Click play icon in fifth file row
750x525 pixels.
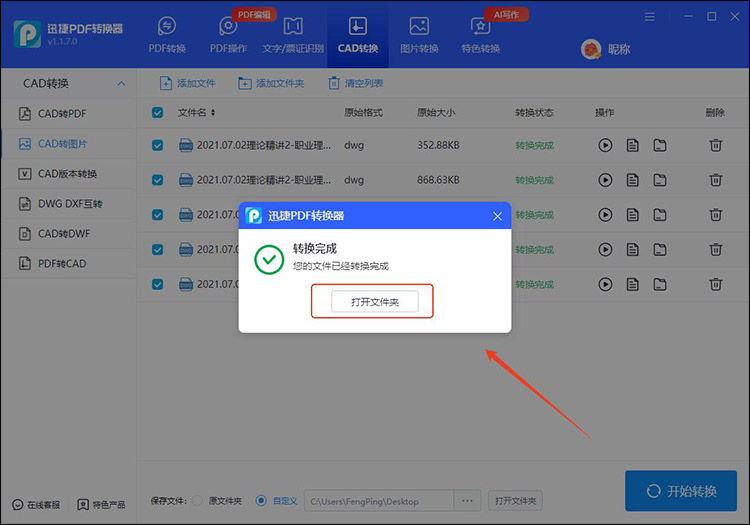point(605,284)
